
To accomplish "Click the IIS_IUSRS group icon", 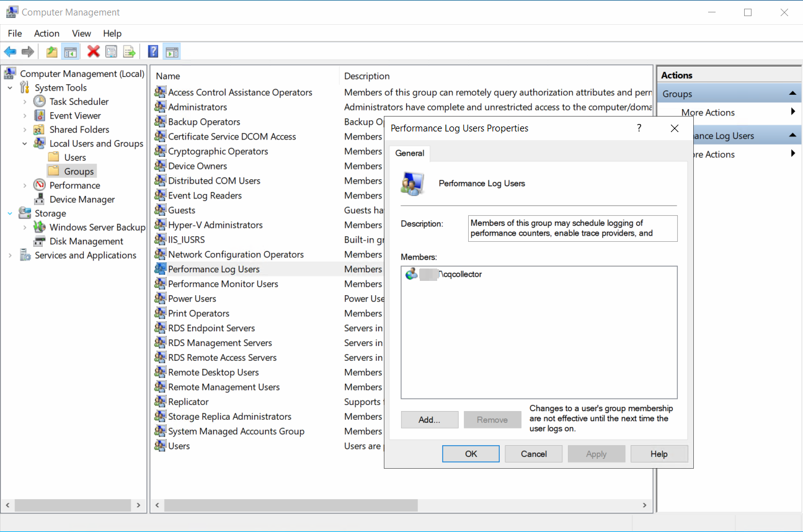I will 160,239.
